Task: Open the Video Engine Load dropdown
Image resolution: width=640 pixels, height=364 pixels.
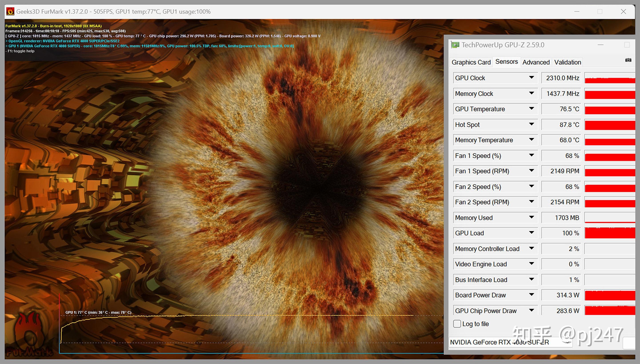Action: point(532,264)
